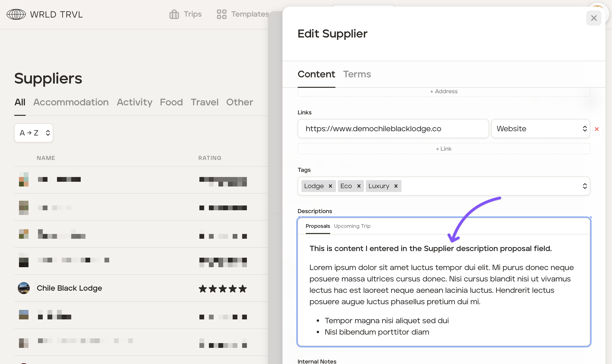
Task: Switch to the Upcoming Trip description tab
Action: (352, 226)
